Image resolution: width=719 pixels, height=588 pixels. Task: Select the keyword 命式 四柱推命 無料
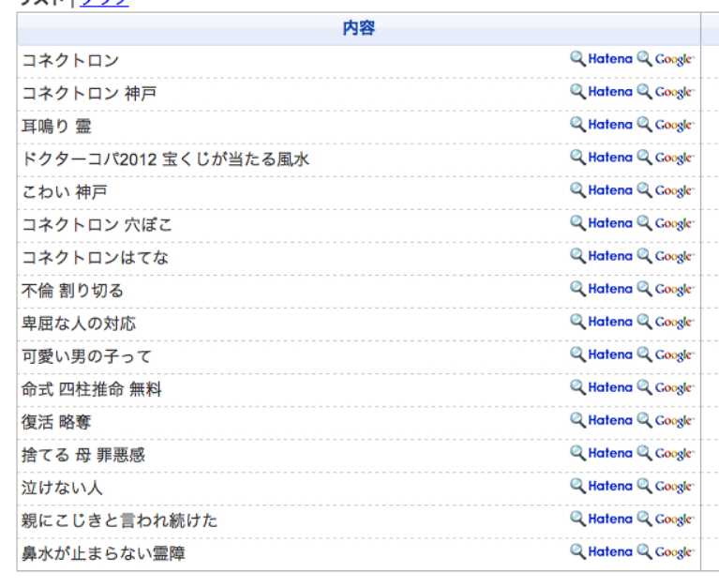tap(92, 389)
